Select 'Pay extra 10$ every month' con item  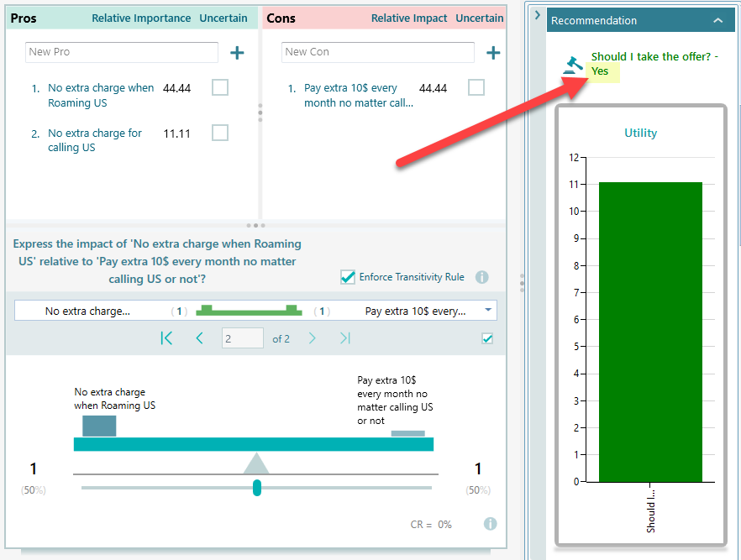(x=358, y=95)
